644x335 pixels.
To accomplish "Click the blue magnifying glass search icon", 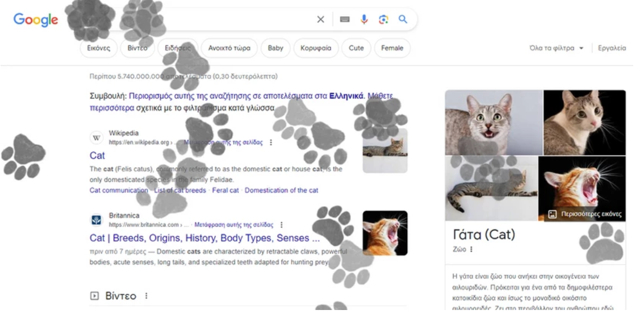I will coord(403,19).
